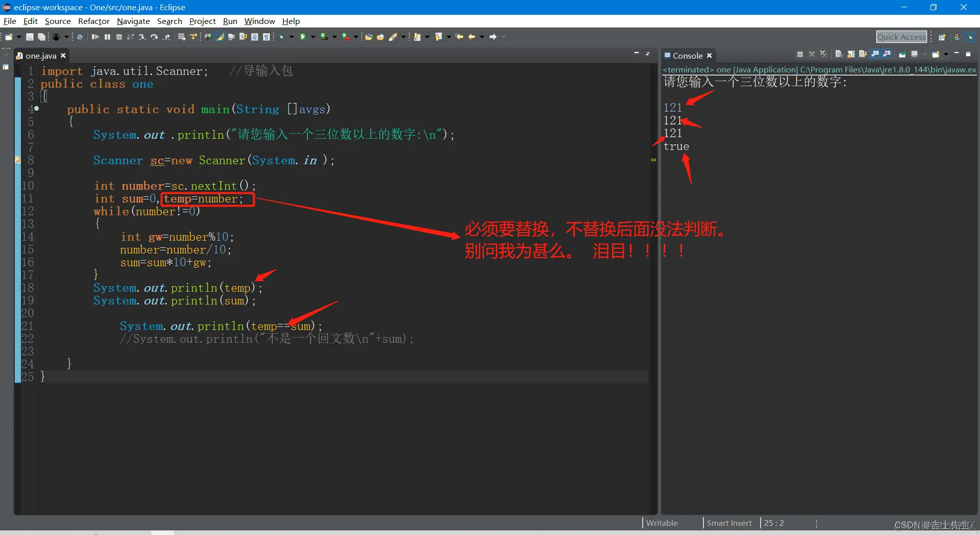Screen dimensions: 980x535
Task: Switch to the Java perspective icon
Action: pyautogui.click(x=957, y=37)
